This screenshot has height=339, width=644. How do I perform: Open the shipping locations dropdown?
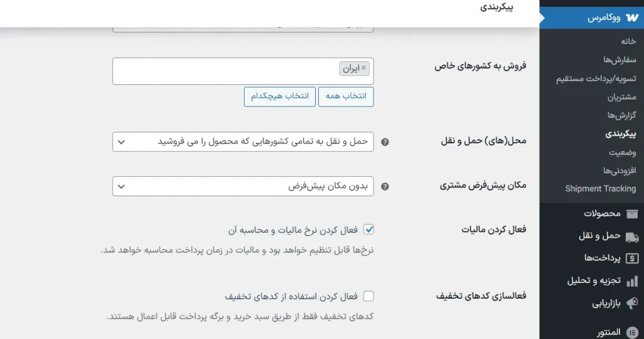[243, 142]
